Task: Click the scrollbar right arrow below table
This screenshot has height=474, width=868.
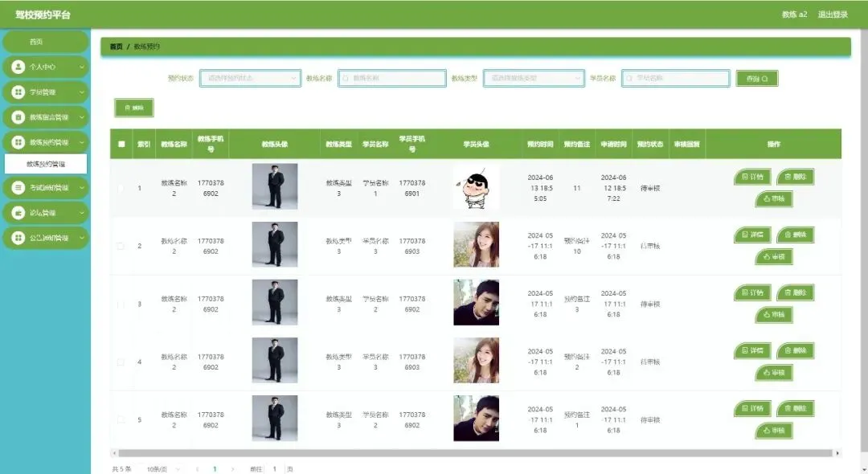Action: (x=837, y=453)
